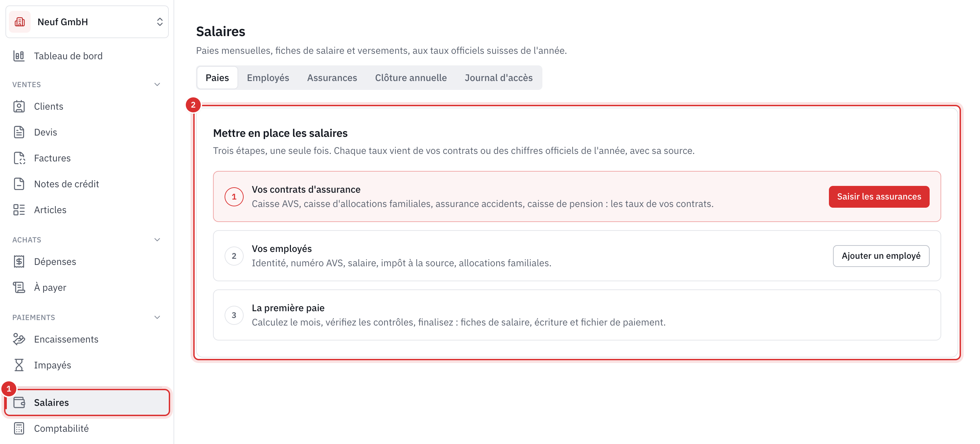Open the Assurances tab
This screenshot has height=444, width=980.
332,78
